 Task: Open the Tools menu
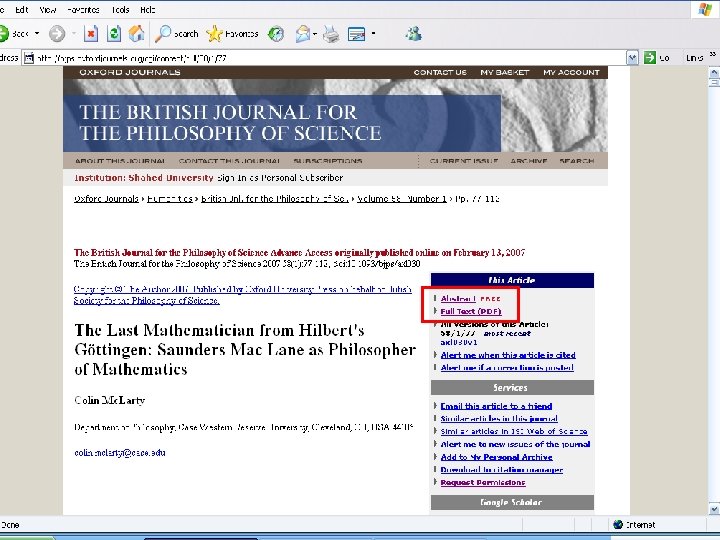tap(120, 10)
